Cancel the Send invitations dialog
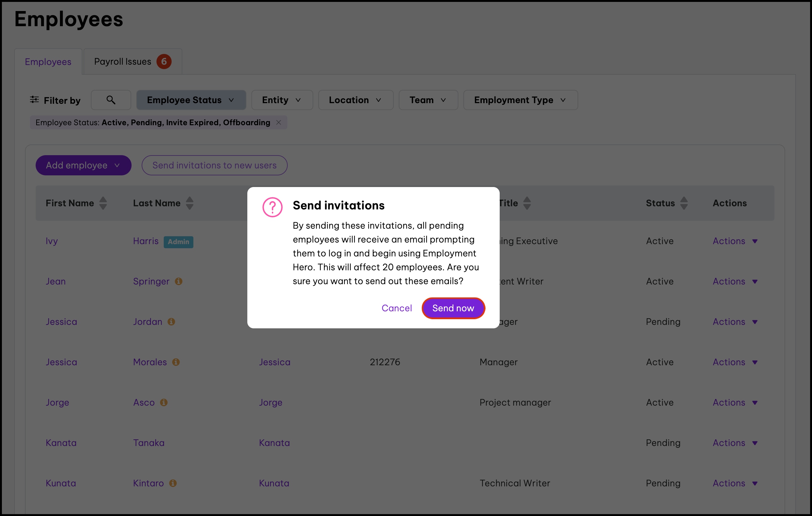 point(396,308)
